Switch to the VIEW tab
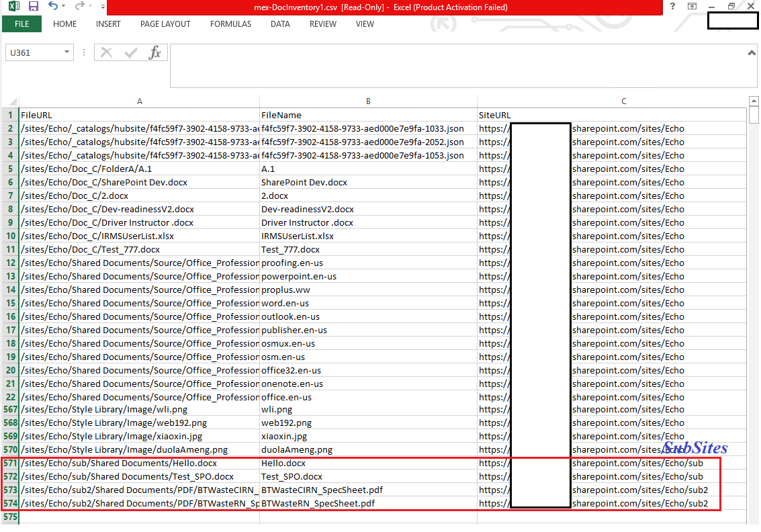 point(365,24)
